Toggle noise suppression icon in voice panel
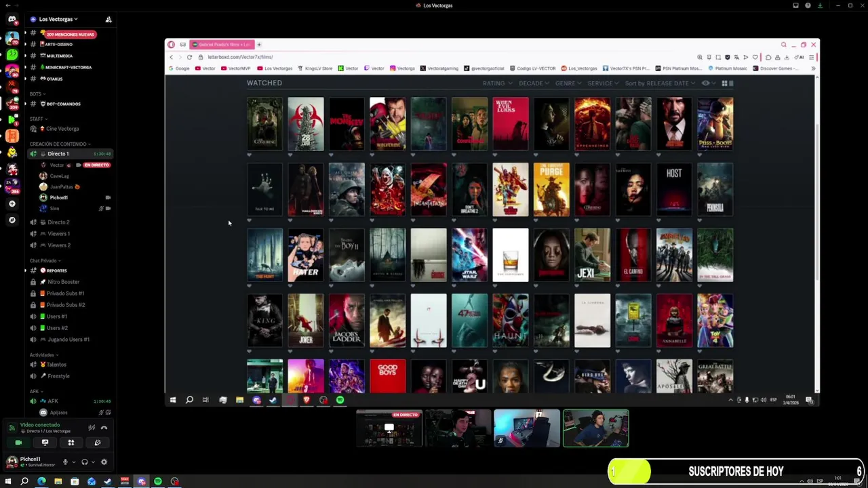 92,428
